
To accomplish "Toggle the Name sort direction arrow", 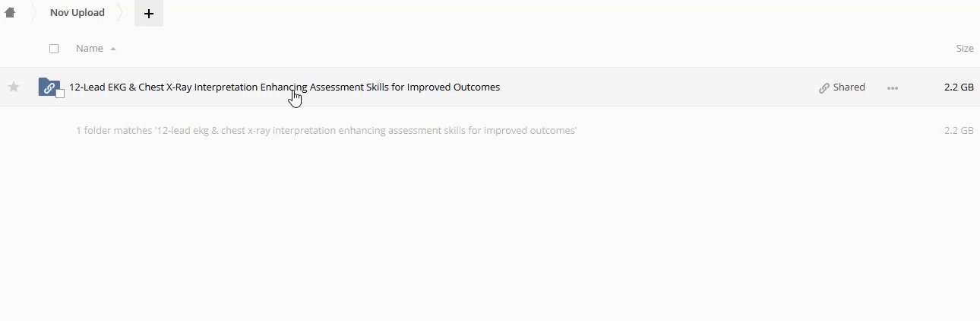I will (x=113, y=49).
